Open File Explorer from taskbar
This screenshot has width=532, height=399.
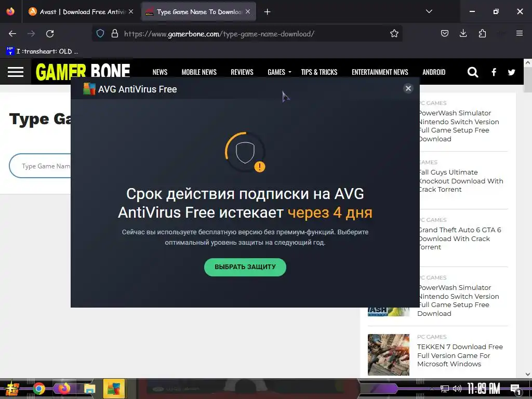tap(89, 389)
